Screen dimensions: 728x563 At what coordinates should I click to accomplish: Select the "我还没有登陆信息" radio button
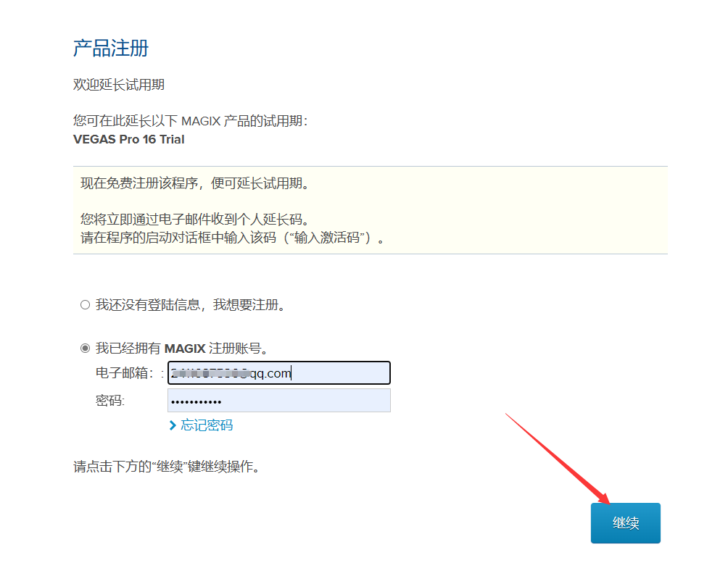pos(86,305)
